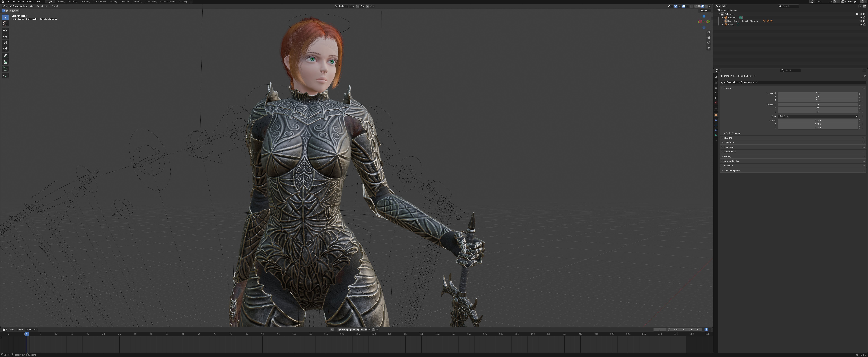Activate the Move tool
The image size is (868, 357).
click(5, 30)
